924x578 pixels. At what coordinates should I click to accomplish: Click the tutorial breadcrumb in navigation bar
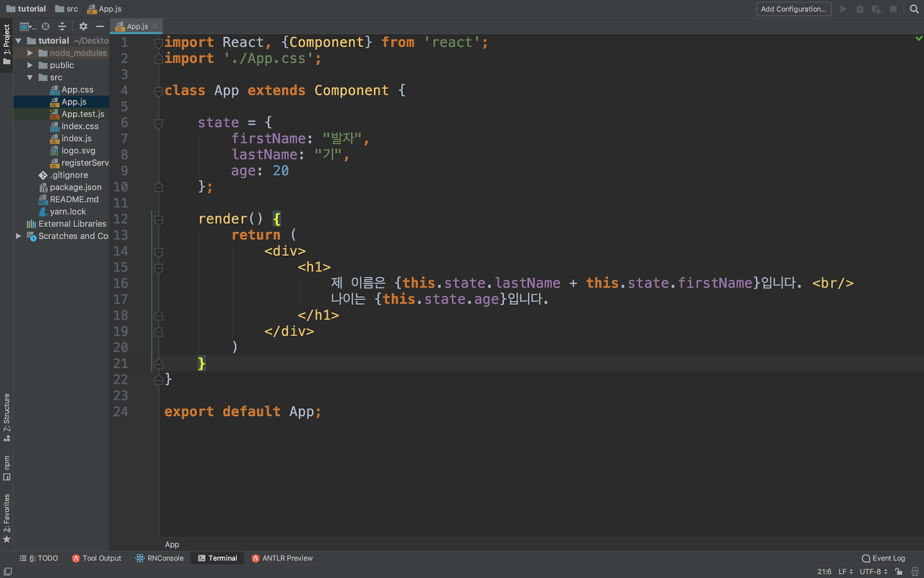(x=26, y=9)
